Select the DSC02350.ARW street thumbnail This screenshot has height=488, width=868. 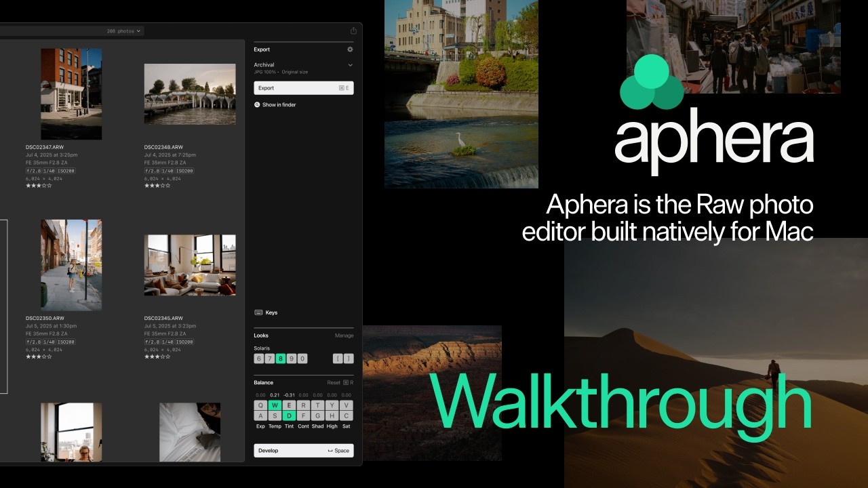point(71,265)
